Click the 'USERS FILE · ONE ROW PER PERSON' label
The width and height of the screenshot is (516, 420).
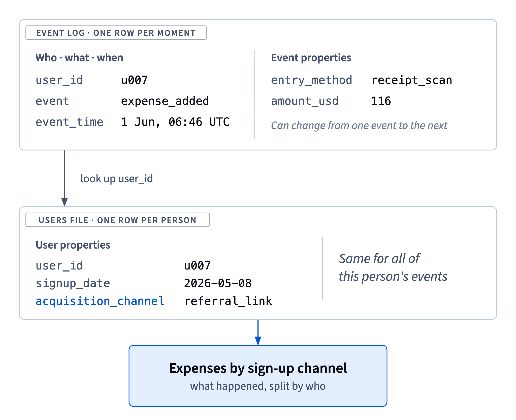click(117, 220)
